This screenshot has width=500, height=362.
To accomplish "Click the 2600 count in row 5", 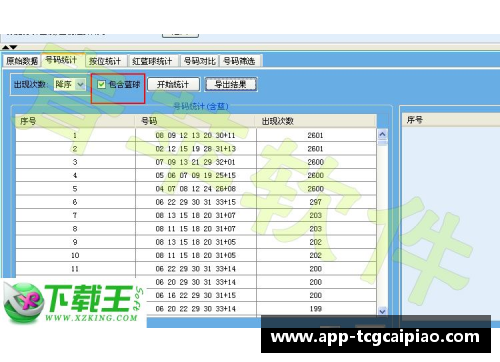I will 315,189.
